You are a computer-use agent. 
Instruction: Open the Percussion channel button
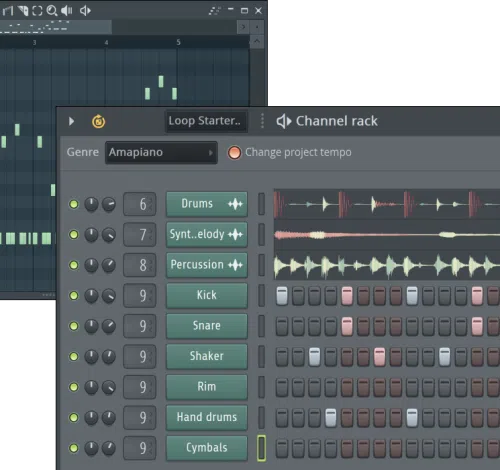pyautogui.click(x=207, y=265)
